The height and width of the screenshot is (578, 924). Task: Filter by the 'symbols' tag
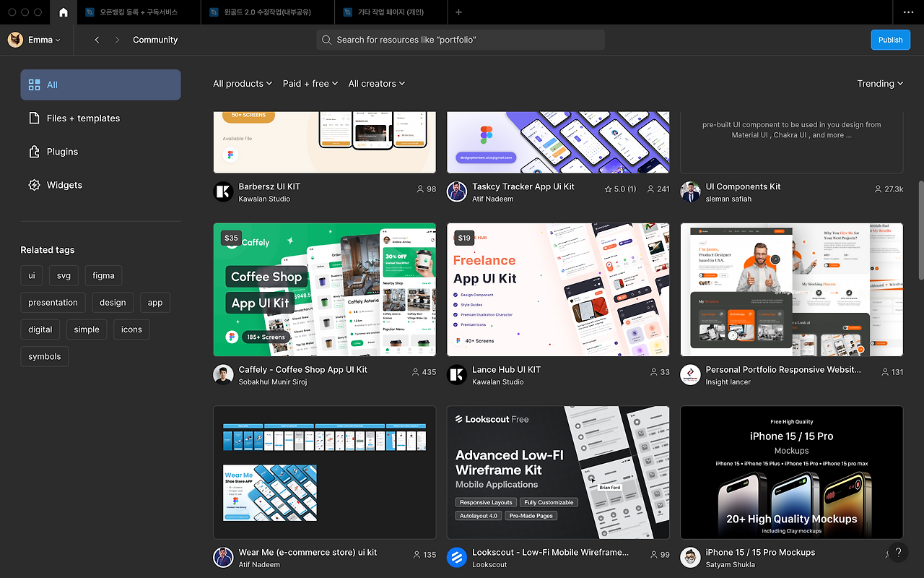45,356
